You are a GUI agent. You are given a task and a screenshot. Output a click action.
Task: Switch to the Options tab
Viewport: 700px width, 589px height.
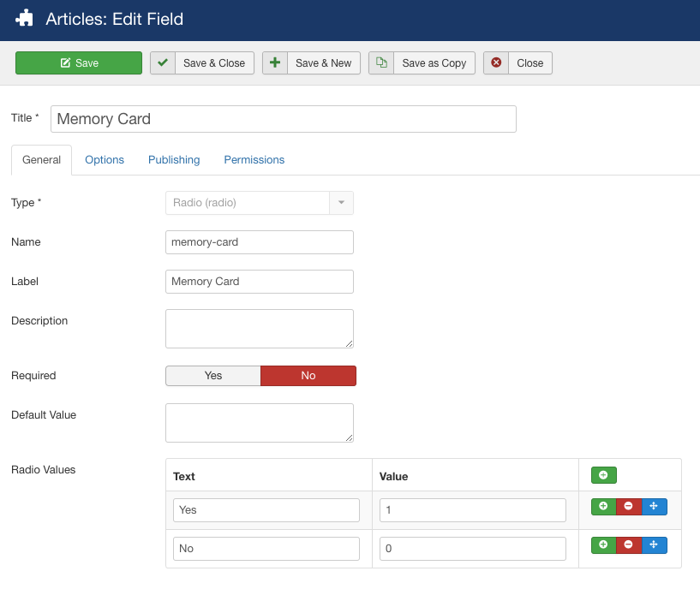point(105,159)
